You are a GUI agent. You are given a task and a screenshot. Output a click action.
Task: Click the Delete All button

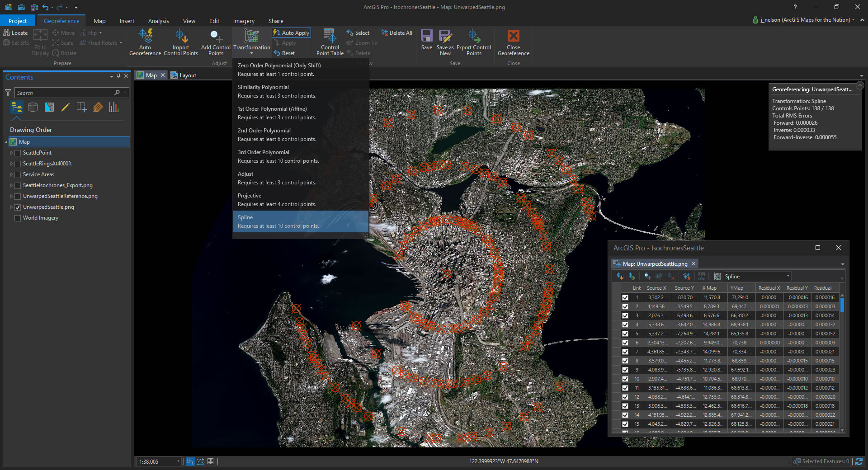coord(396,33)
